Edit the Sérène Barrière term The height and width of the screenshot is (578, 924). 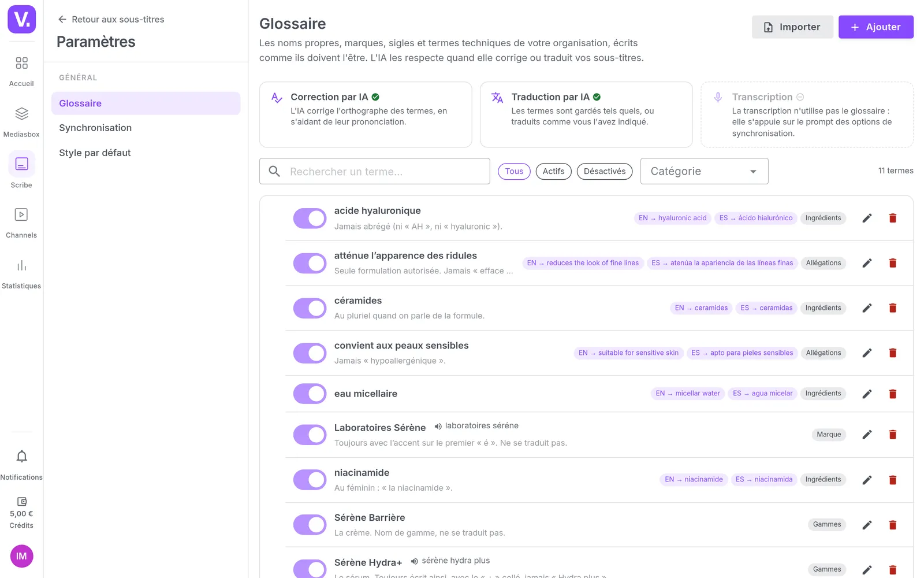pyautogui.click(x=867, y=525)
